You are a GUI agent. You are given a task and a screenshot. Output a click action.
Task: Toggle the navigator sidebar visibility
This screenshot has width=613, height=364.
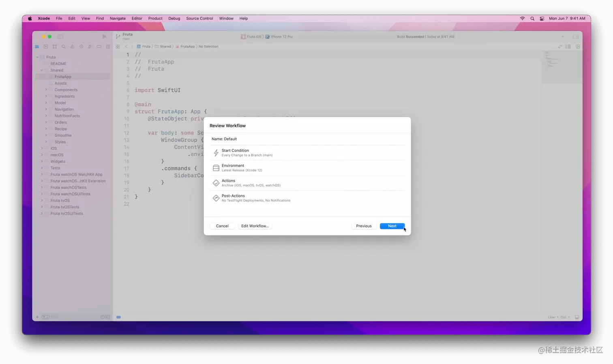[x=60, y=36]
